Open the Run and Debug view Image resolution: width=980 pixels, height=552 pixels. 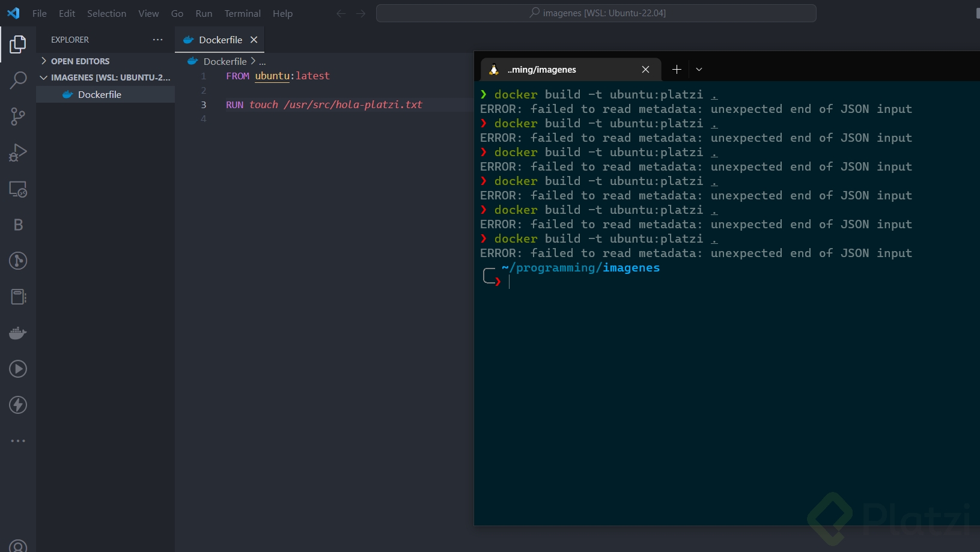point(18,152)
